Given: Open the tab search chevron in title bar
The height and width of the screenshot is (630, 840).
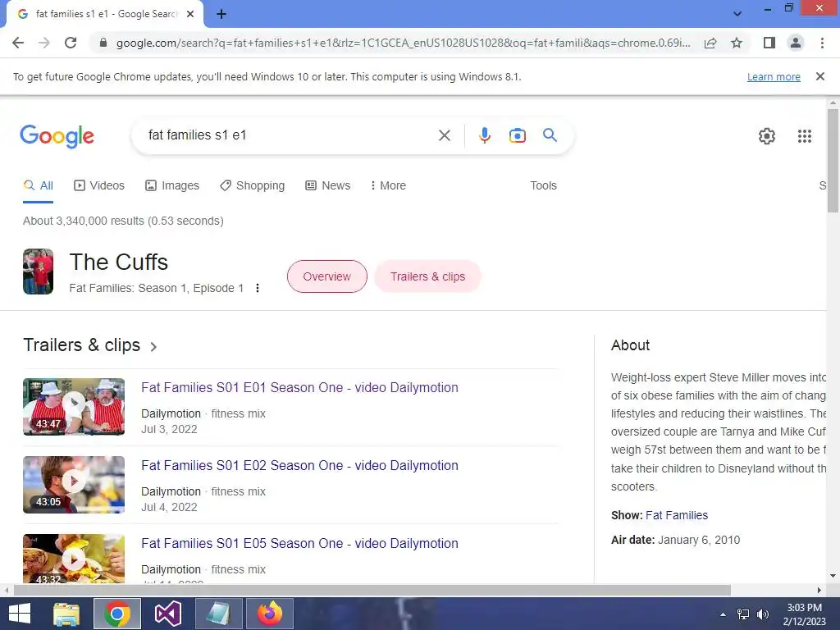Looking at the screenshot, I should click(x=737, y=14).
